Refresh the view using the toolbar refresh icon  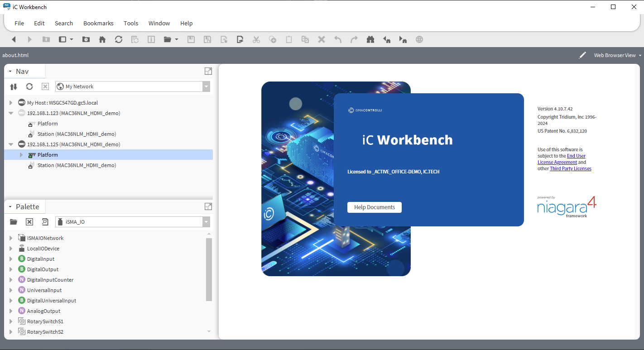118,39
